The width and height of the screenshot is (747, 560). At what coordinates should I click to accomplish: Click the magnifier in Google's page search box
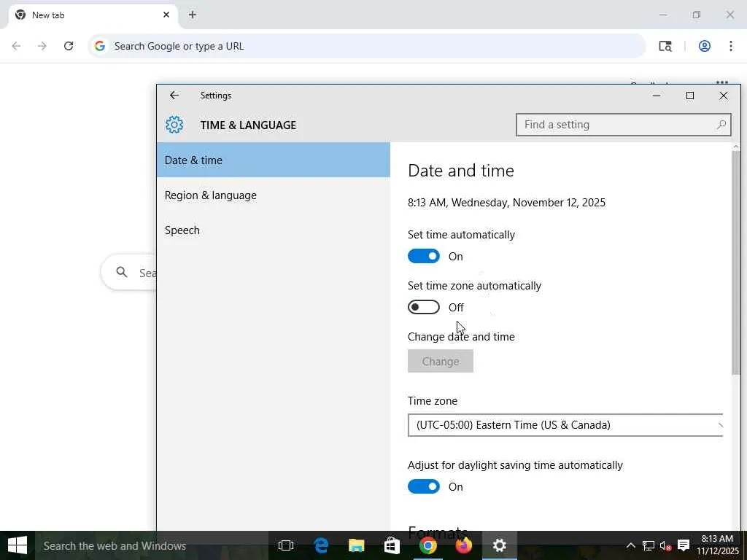click(x=122, y=272)
